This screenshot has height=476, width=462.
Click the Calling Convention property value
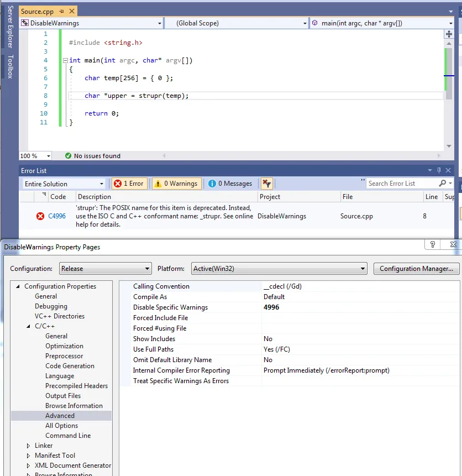click(x=282, y=286)
